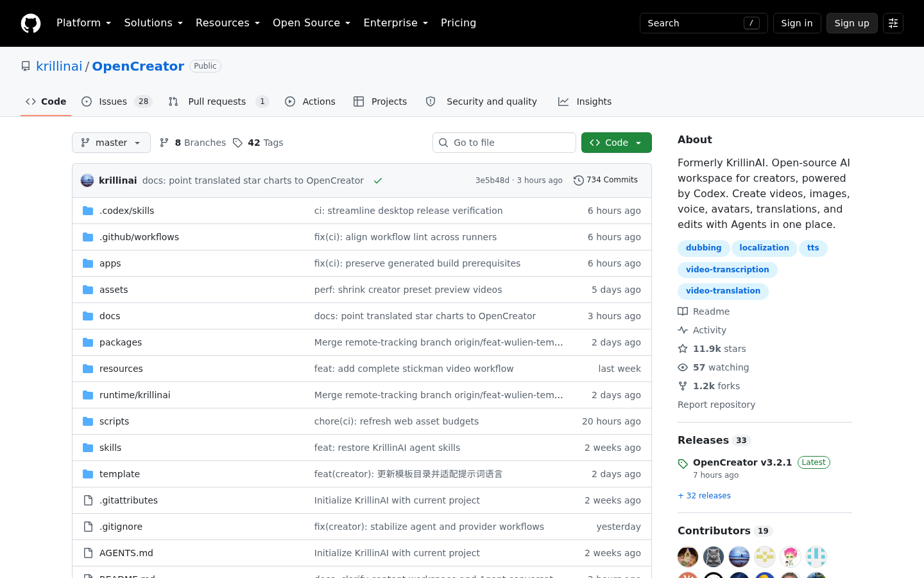
Task: Click the .codex/skills folder icon
Action: [88, 211]
